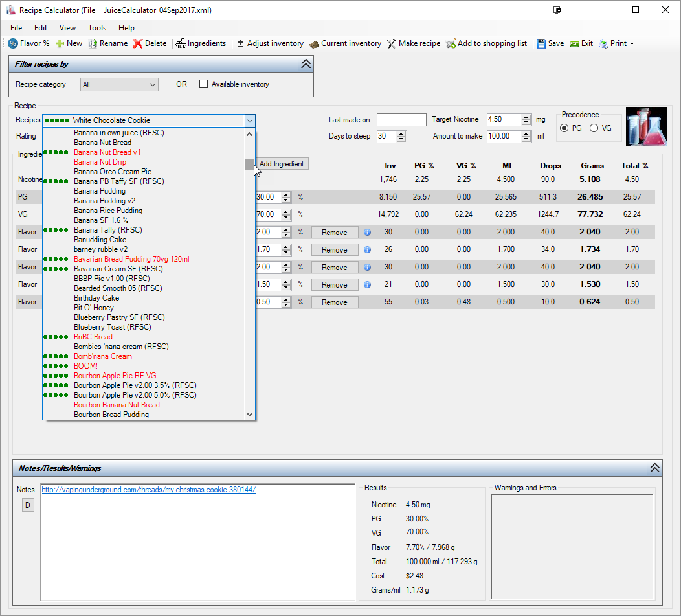Open Adjust inventory

(x=270, y=43)
